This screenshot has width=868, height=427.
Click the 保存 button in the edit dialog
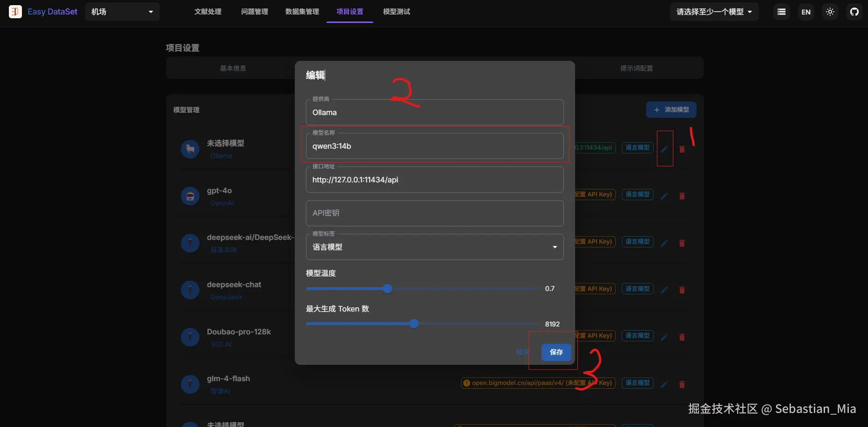555,352
